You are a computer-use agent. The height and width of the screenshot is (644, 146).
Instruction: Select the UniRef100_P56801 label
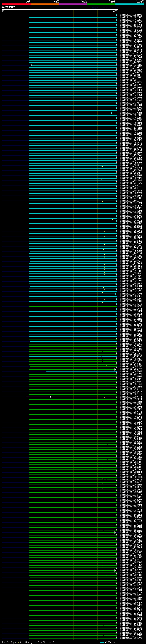[x=131, y=100]
